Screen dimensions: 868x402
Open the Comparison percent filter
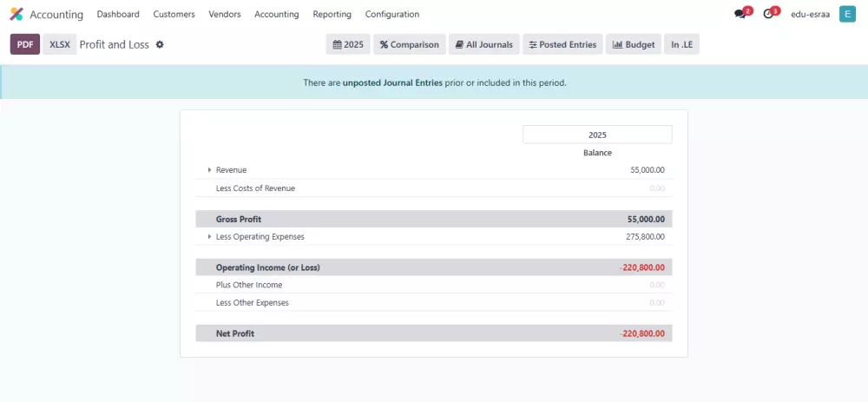pyautogui.click(x=410, y=44)
